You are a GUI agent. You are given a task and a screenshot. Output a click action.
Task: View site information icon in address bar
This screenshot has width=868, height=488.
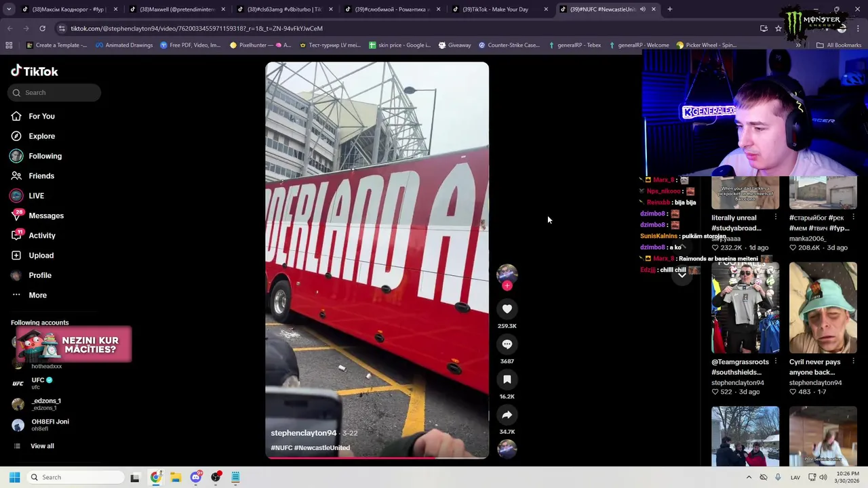click(x=61, y=28)
